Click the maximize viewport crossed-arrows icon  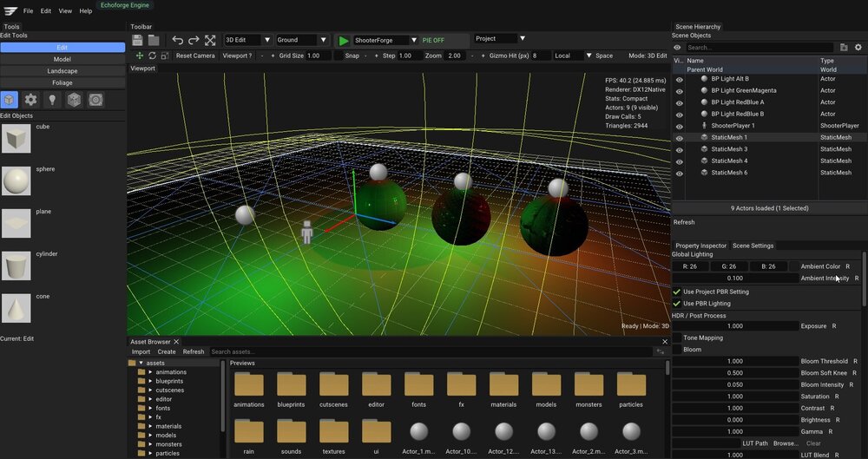(210, 41)
